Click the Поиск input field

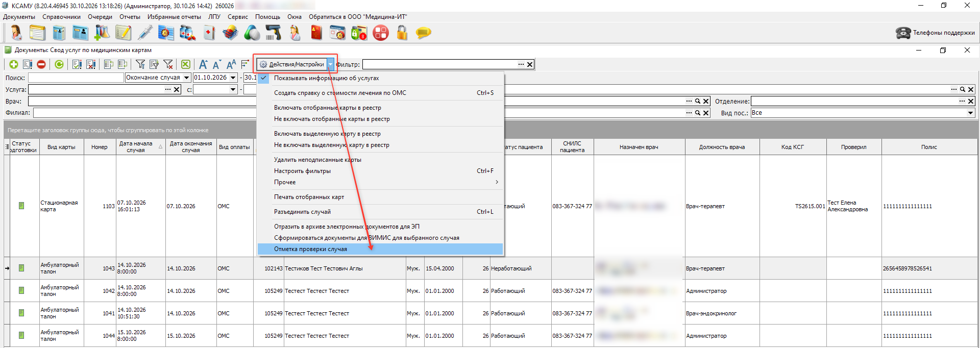point(76,78)
